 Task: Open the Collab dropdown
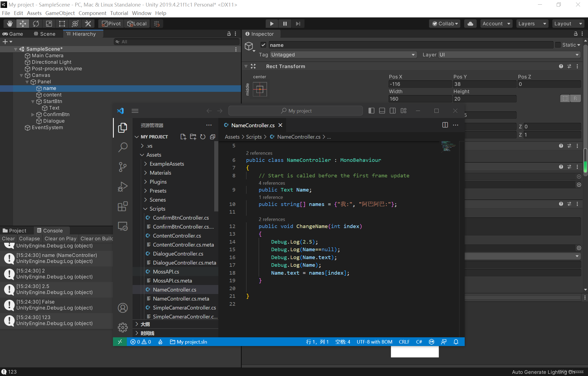(x=445, y=24)
